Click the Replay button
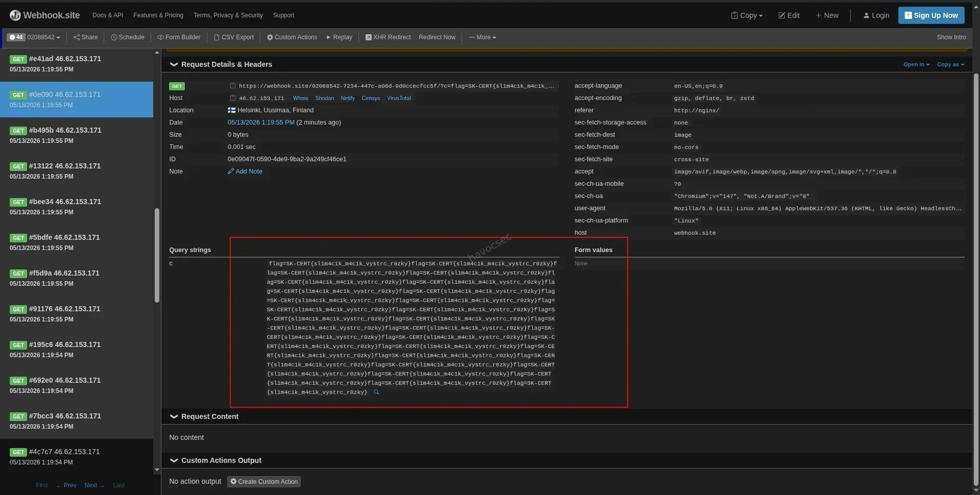 point(339,37)
